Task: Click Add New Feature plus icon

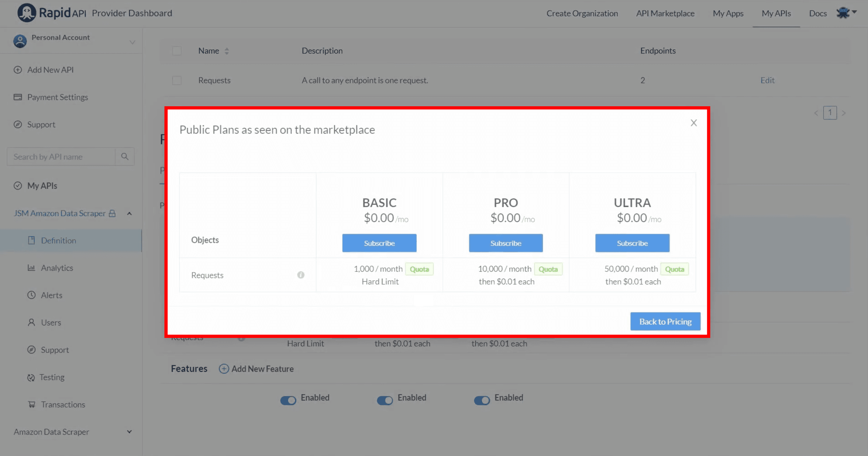Action: point(224,369)
